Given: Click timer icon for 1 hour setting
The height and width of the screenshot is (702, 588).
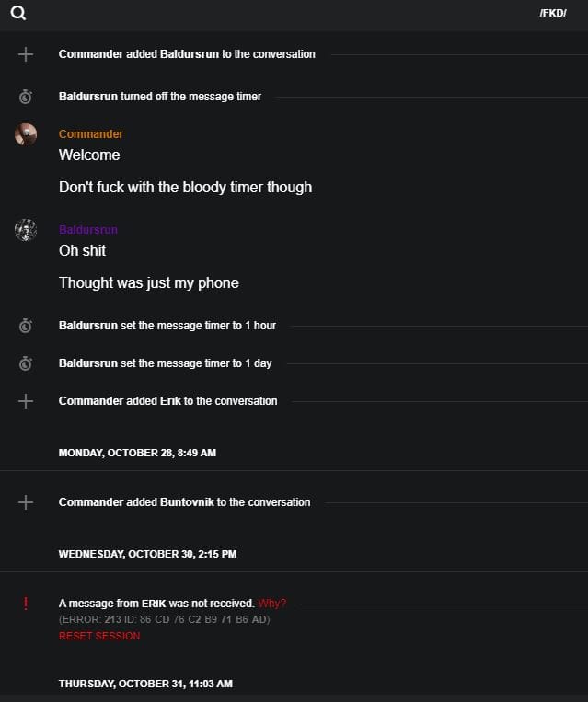Looking at the screenshot, I should [x=26, y=326].
